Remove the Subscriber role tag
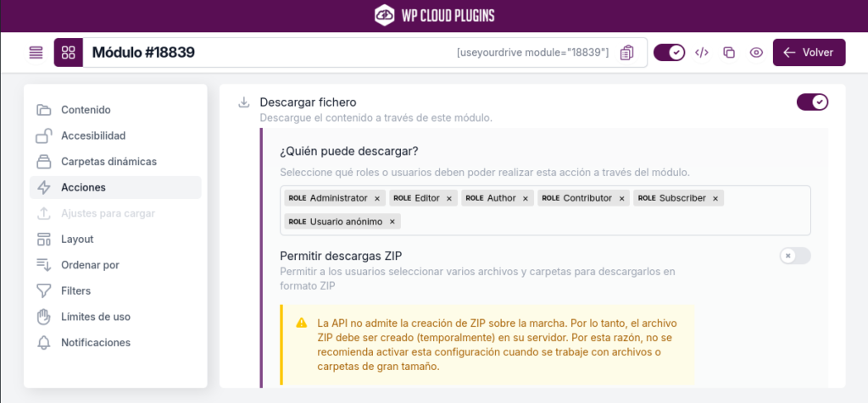The image size is (868, 403). tap(715, 198)
